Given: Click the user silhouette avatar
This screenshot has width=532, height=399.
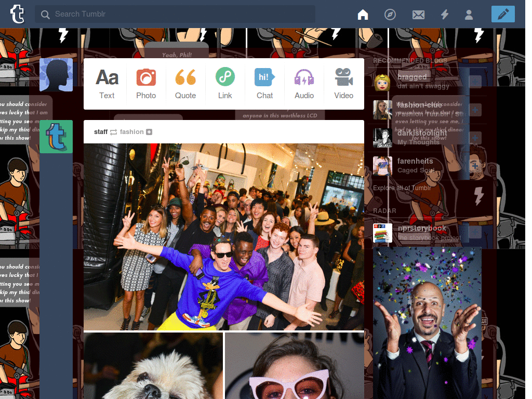Looking at the screenshot, I should (x=56, y=75).
